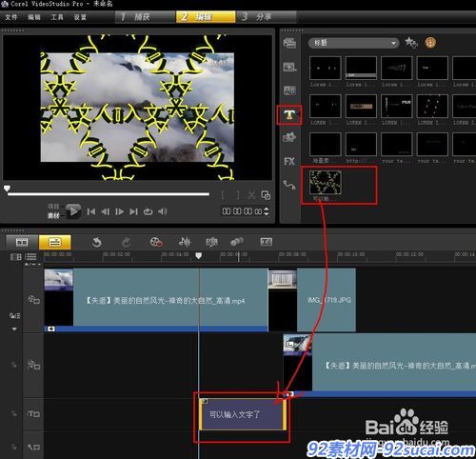Click the preview timecode field

click(x=242, y=211)
